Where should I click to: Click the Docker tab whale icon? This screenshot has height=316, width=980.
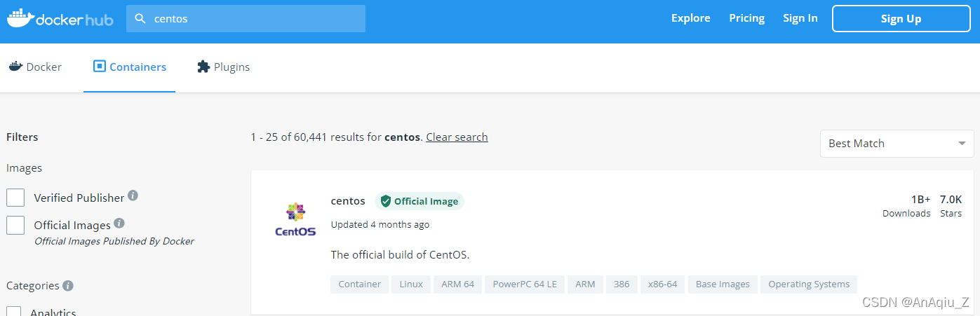pos(15,67)
